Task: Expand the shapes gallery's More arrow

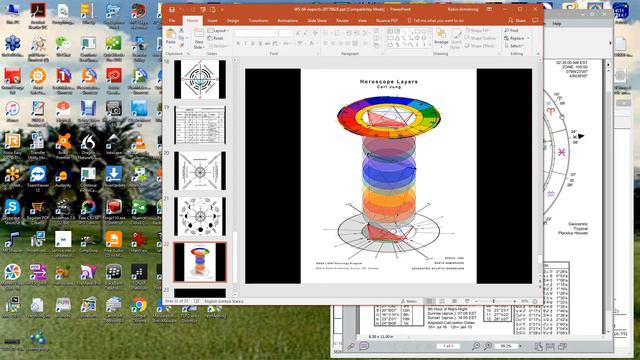Action: [x=430, y=45]
